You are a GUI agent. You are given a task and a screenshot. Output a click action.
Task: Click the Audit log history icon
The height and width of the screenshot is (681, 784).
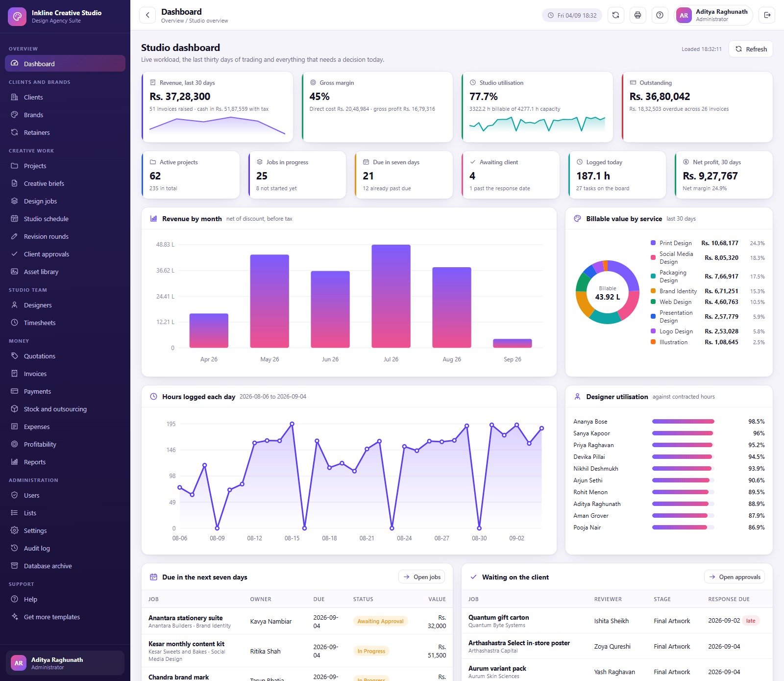pos(15,548)
